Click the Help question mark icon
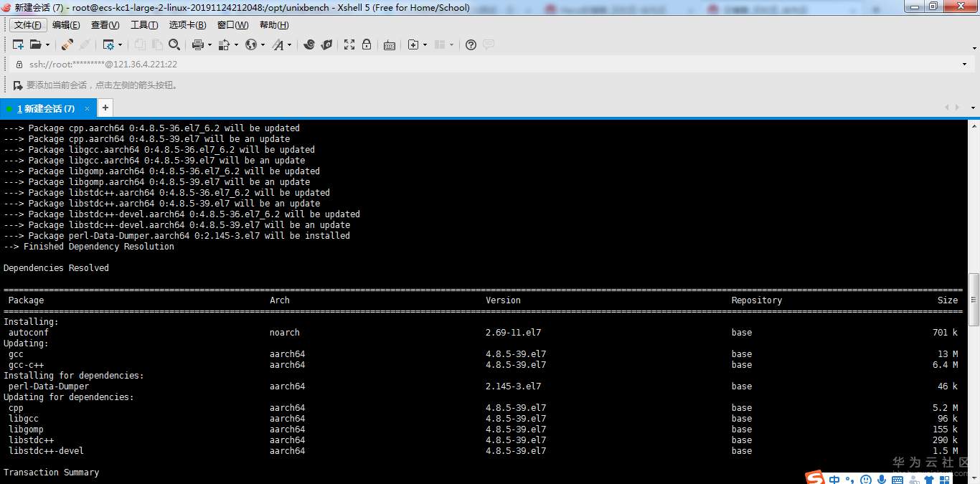Image resolution: width=980 pixels, height=484 pixels. (x=471, y=44)
